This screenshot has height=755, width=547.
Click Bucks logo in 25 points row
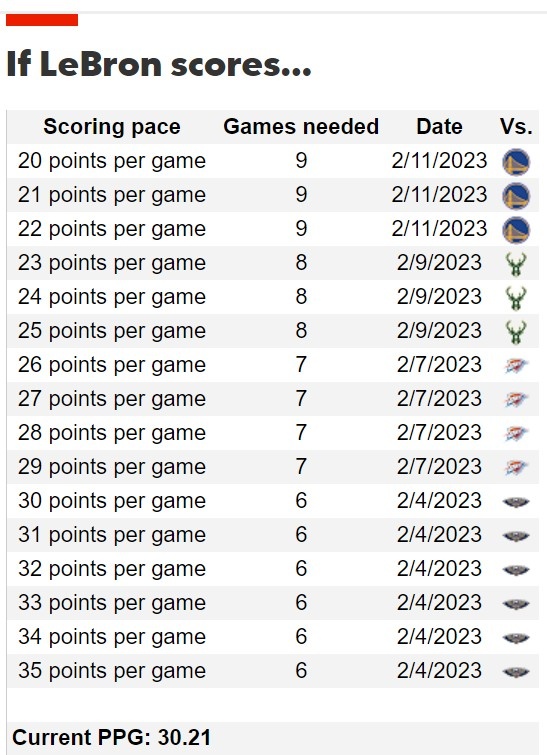(516, 332)
